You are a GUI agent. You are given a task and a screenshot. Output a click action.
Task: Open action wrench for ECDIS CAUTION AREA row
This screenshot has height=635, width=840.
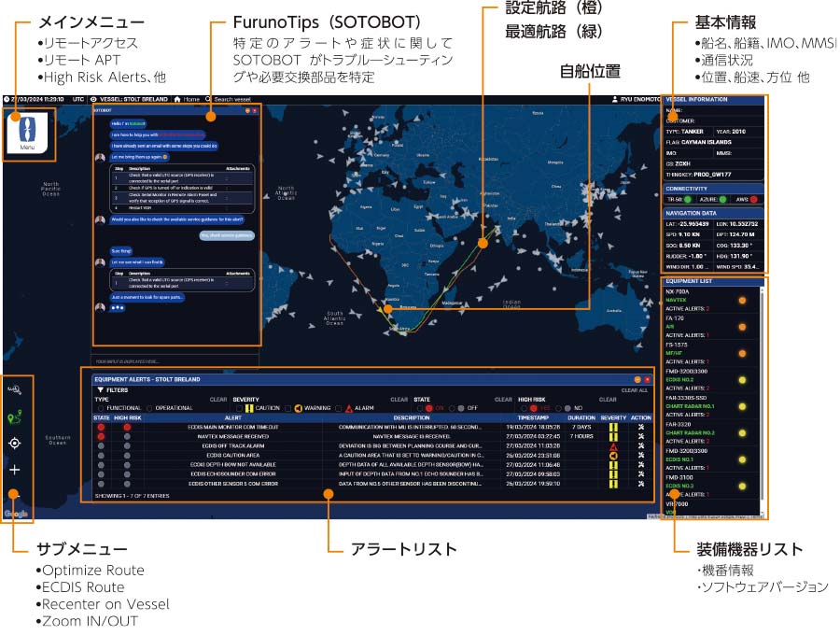point(640,456)
